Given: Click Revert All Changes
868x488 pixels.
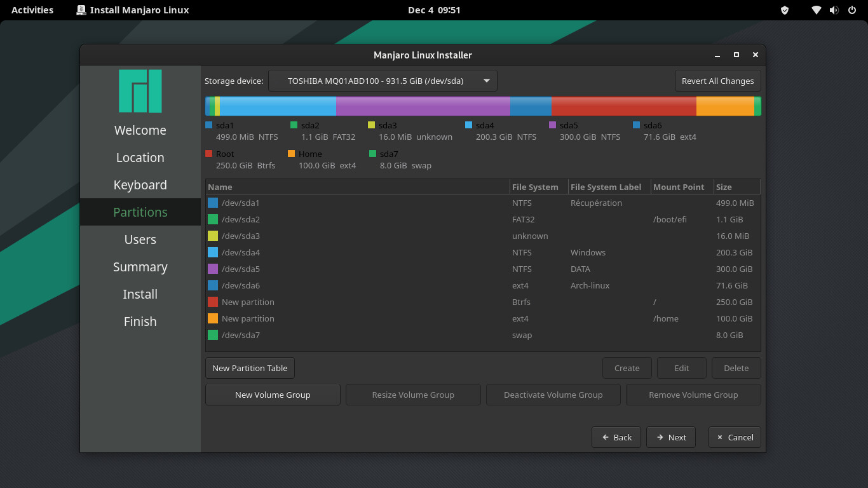Looking at the screenshot, I should coord(717,81).
